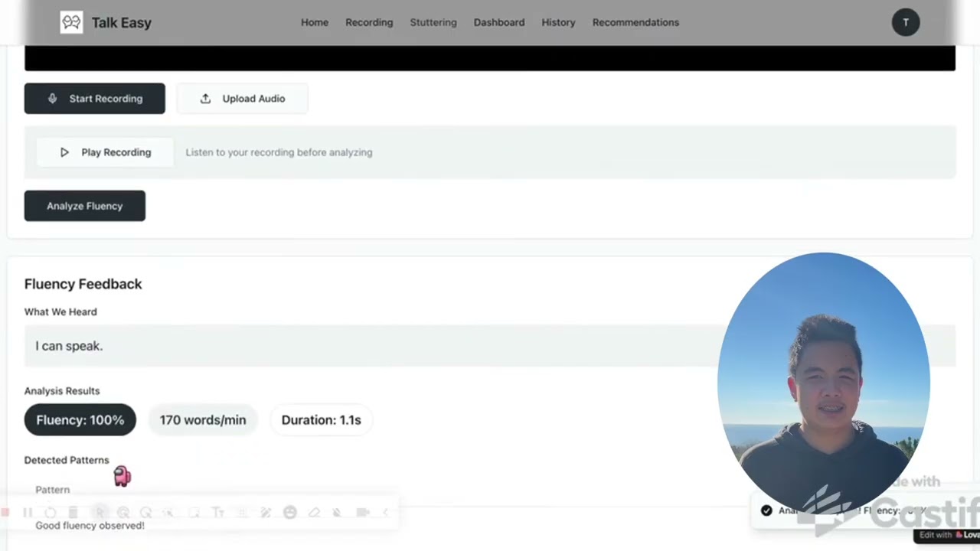The width and height of the screenshot is (980, 551).
Task: Click the Fluency: 100% badge
Action: click(x=80, y=420)
